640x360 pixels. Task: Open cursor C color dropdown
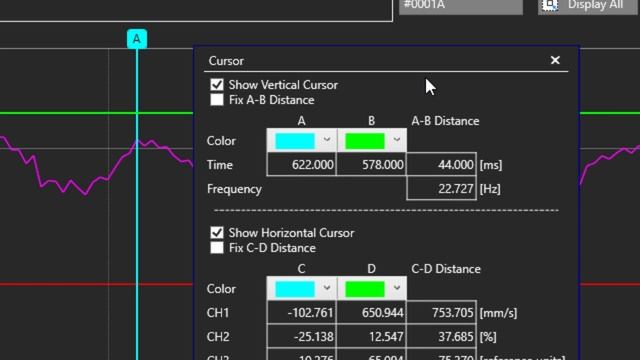tap(327, 288)
